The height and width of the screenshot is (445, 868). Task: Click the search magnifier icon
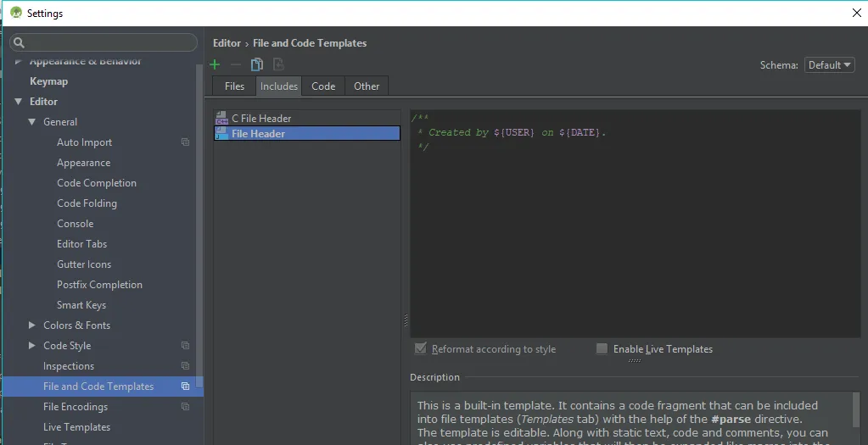pos(19,42)
